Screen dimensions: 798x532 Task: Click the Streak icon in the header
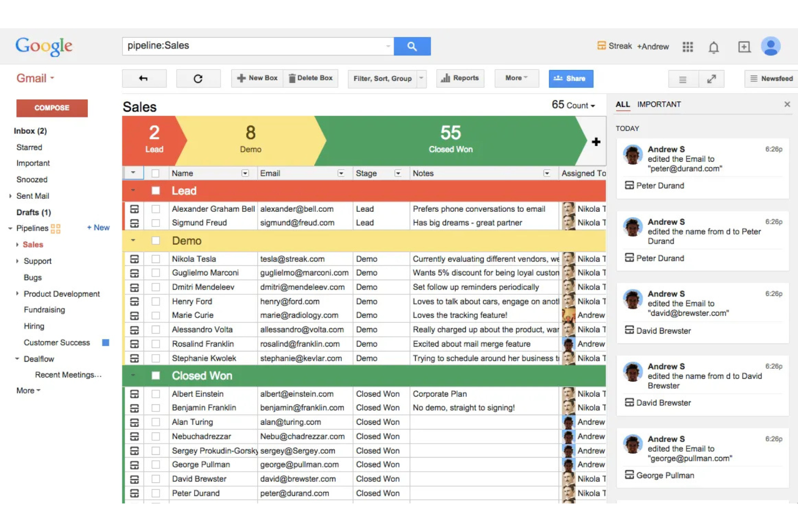coord(602,46)
